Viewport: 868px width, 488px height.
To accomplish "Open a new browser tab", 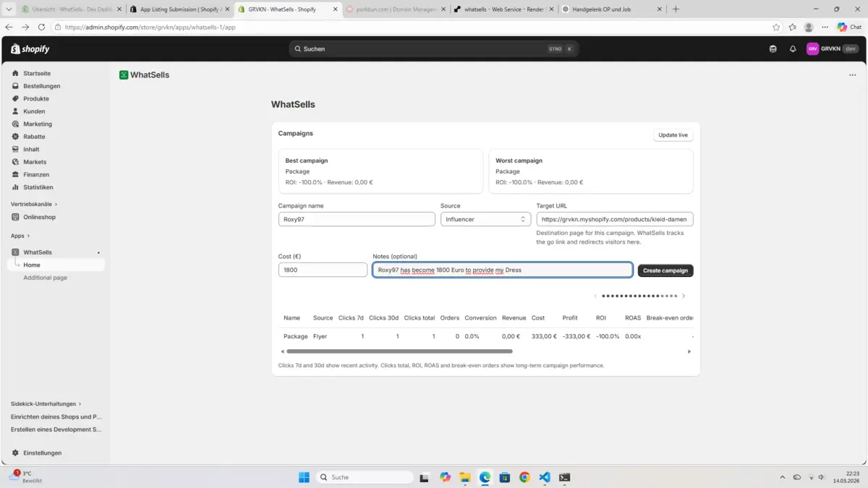I will [x=676, y=9].
